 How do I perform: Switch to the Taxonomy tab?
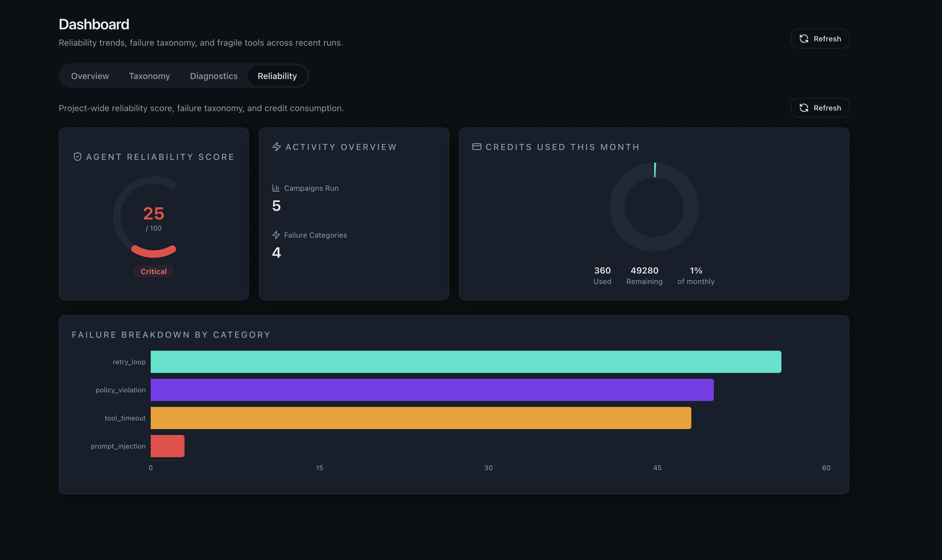[149, 76]
